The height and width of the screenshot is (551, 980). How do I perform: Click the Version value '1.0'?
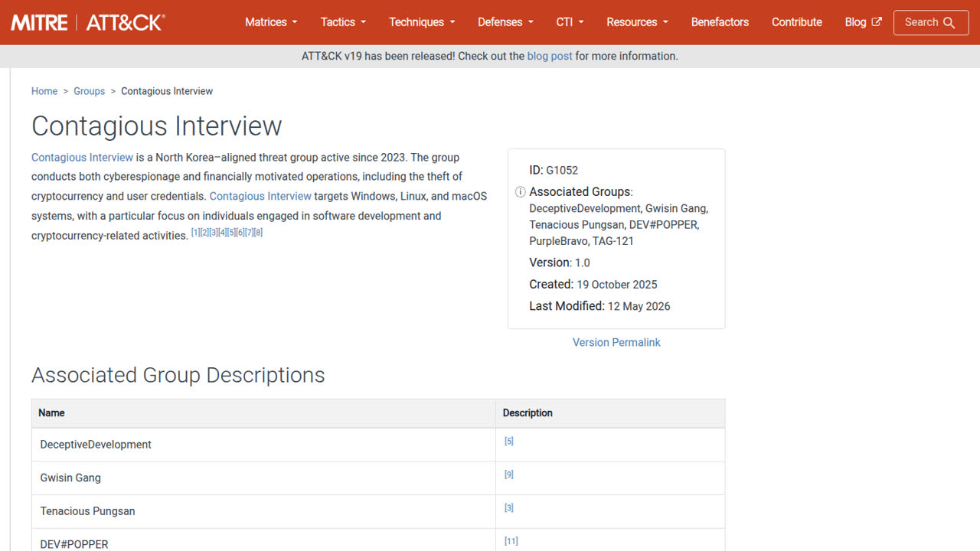point(583,262)
